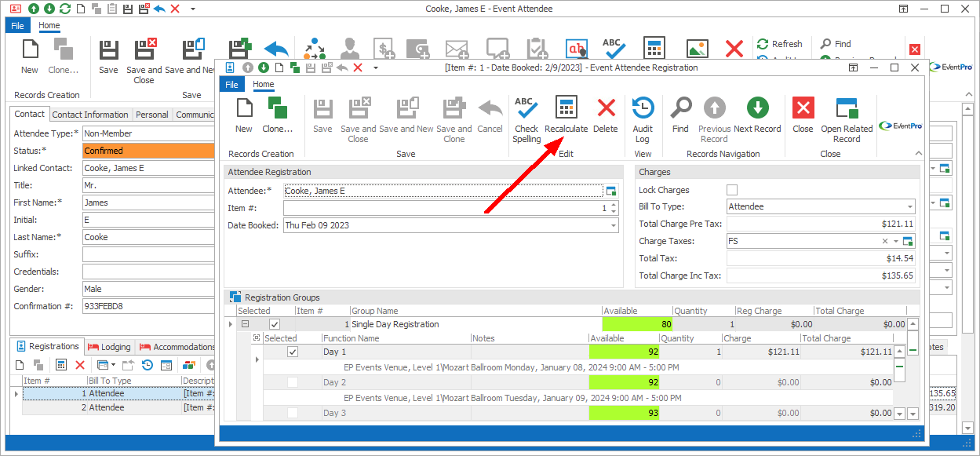Click the large red X delete icon in the main ribbon
The width and height of the screenshot is (980, 456).
pyautogui.click(x=734, y=49)
